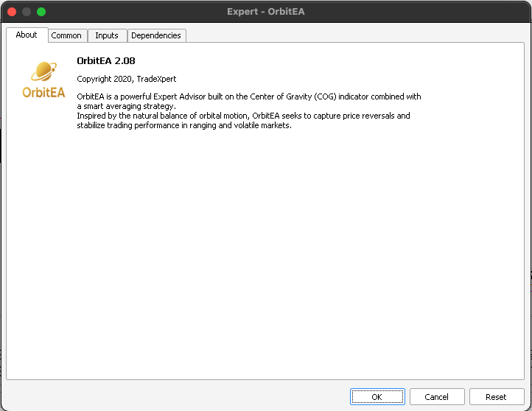Switch to the About tab
This screenshot has height=411, width=532.
tap(27, 35)
